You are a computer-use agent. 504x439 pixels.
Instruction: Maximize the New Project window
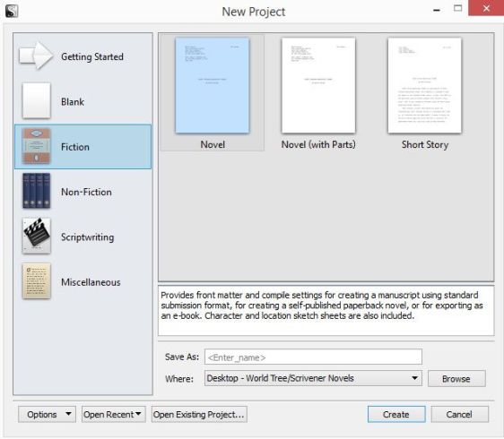point(458,8)
